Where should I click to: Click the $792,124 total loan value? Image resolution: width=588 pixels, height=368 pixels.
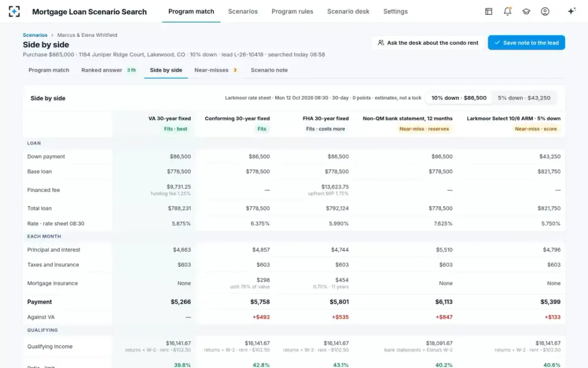pos(337,209)
